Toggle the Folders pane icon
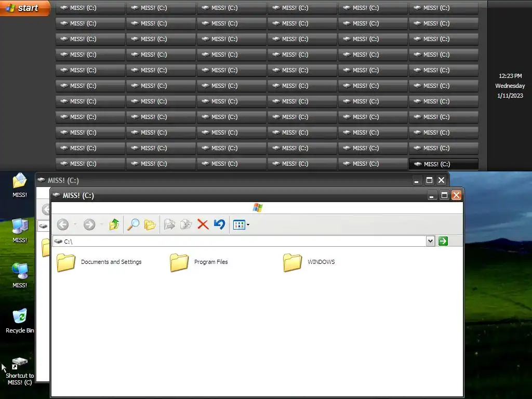 150,224
